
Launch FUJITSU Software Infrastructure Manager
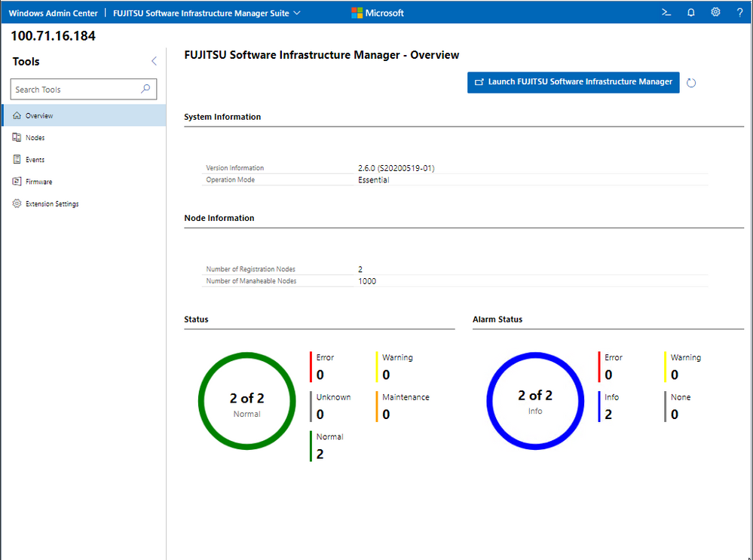[573, 82]
